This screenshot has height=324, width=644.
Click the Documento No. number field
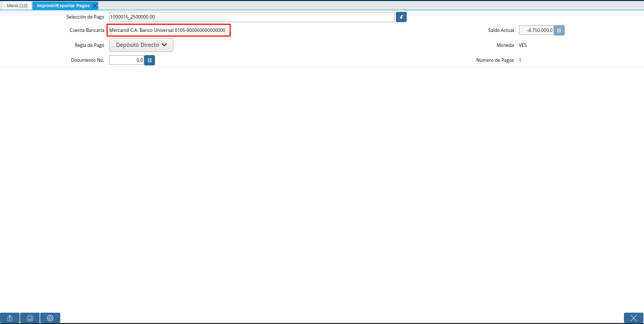(126, 60)
